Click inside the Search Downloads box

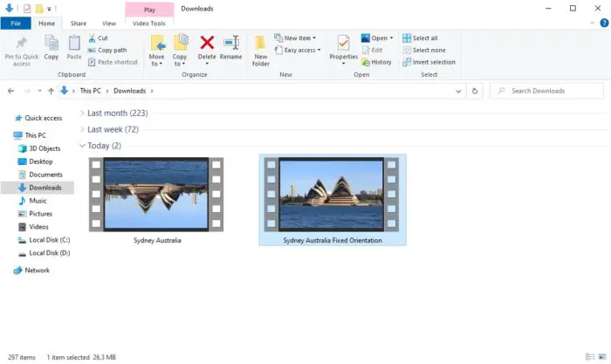pos(546,91)
